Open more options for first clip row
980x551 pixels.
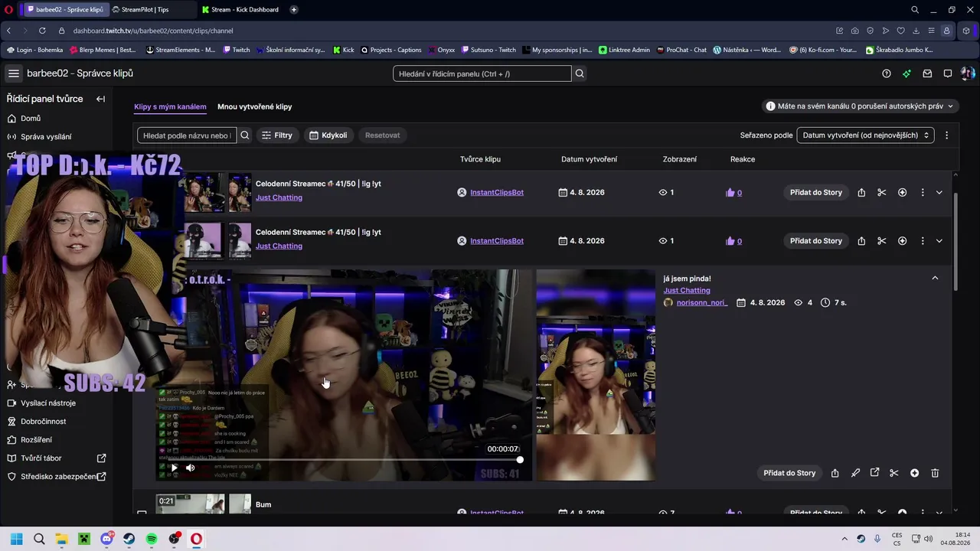922,193
